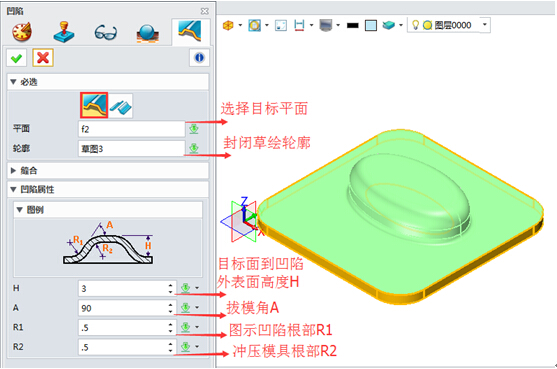
Task: Open the blue info help icon
Action: [x=199, y=58]
